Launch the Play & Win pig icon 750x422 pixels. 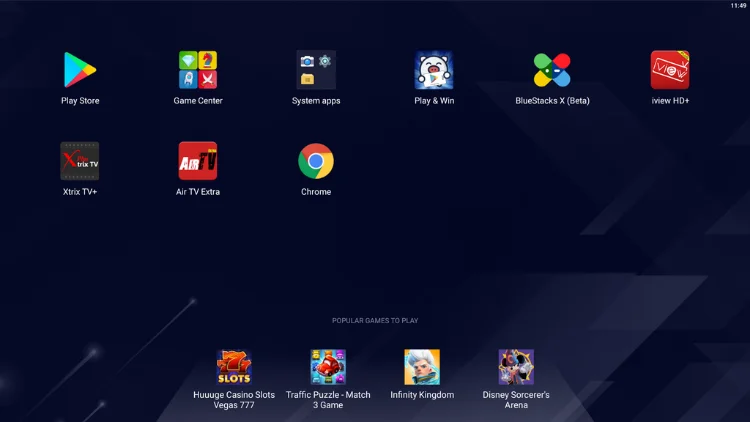pos(434,70)
